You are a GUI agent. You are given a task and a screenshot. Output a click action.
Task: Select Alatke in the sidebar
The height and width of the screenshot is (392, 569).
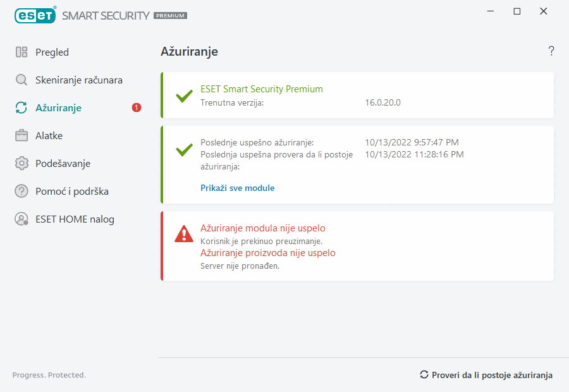coord(49,136)
